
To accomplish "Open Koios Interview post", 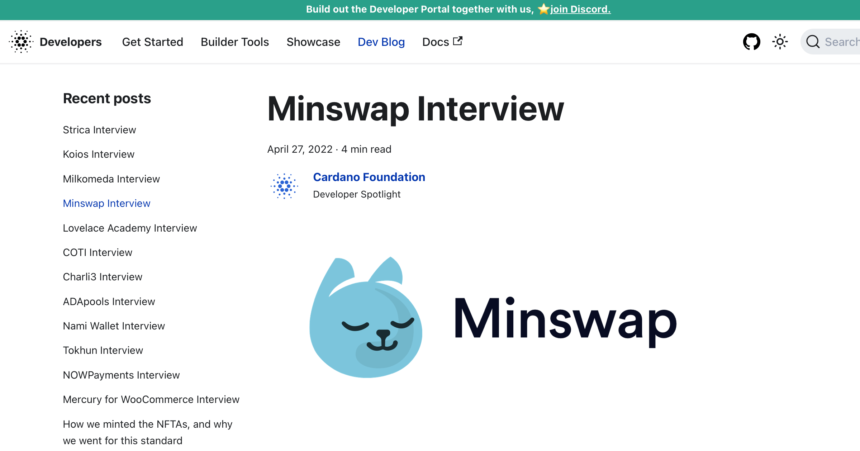I will [99, 154].
